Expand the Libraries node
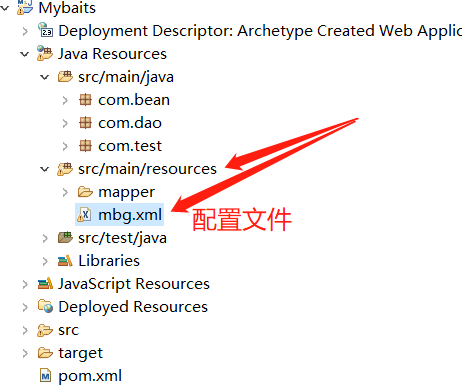Screen dimensions: 463x392 pyautogui.click(x=45, y=261)
